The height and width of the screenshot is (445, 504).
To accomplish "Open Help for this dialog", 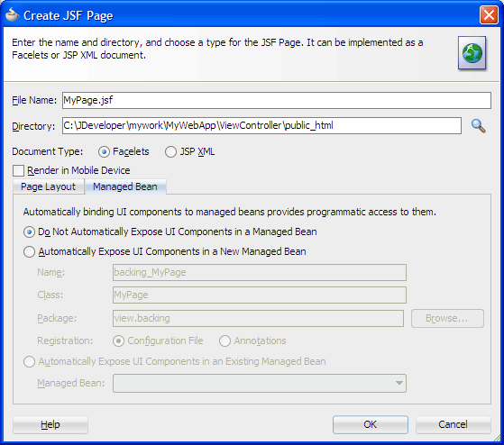I will (x=50, y=424).
